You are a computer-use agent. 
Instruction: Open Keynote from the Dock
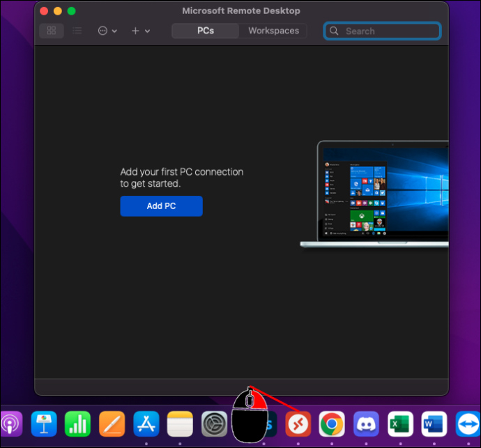pyautogui.click(x=44, y=424)
